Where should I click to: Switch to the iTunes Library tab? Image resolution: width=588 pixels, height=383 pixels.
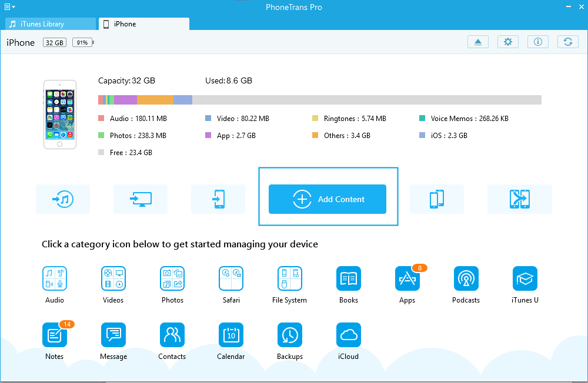50,24
